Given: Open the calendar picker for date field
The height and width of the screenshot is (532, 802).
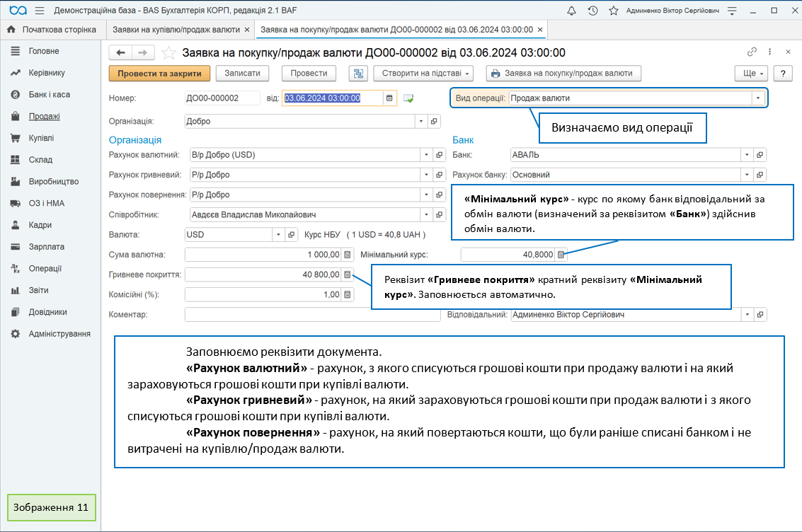Looking at the screenshot, I should coord(389,98).
